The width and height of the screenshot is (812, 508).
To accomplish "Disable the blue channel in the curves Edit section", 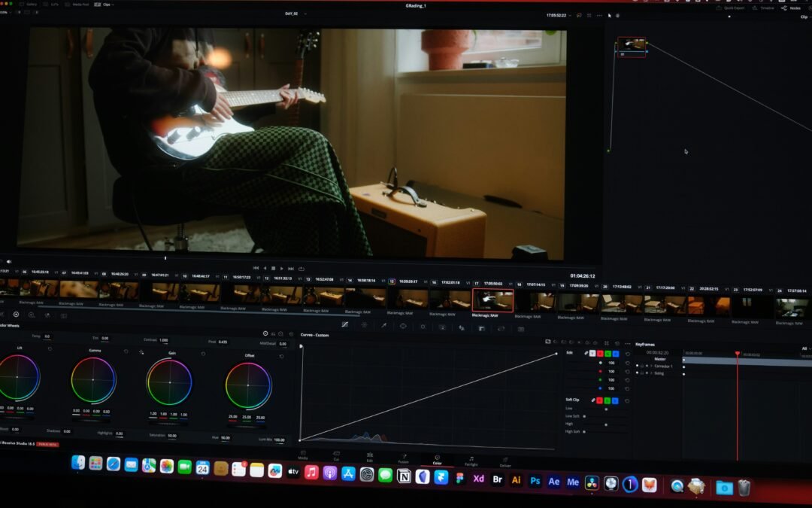I will (617, 353).
